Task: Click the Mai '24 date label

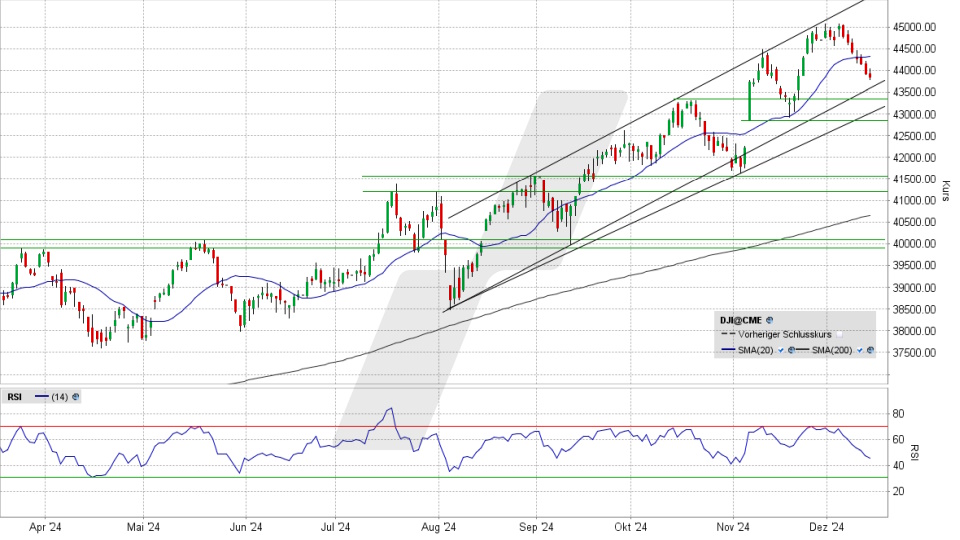Action: [x=143, y=527]
